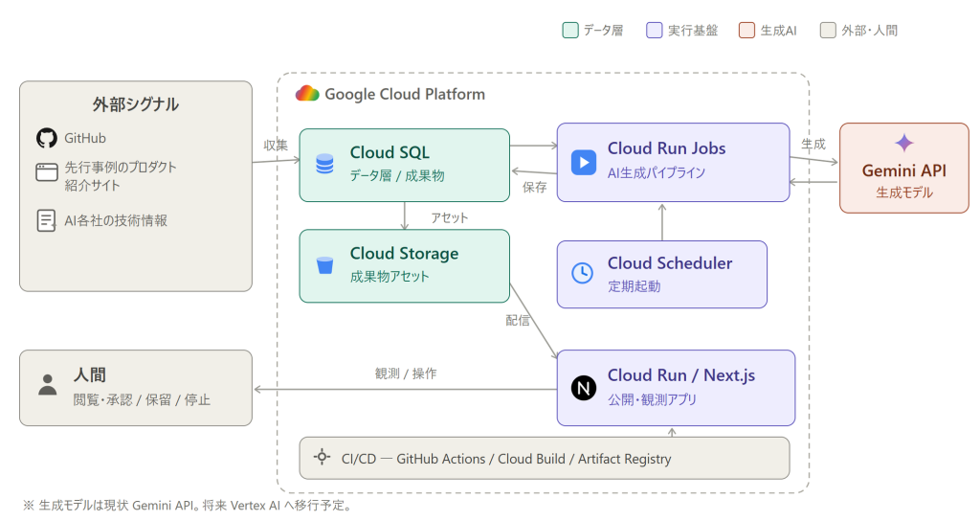Select the purple 実行基盤 legend swatch

click(x=655, y=30)
